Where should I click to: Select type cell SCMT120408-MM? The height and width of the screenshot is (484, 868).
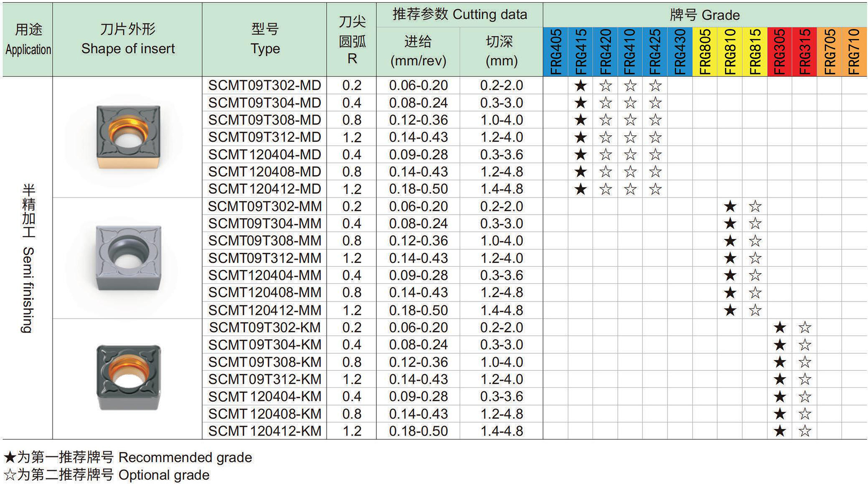(264, 292)
